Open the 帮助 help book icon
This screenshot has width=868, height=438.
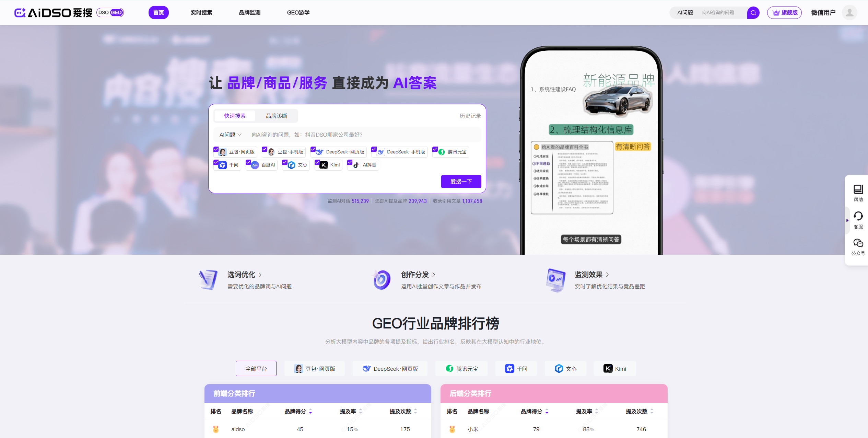[858, 189]
